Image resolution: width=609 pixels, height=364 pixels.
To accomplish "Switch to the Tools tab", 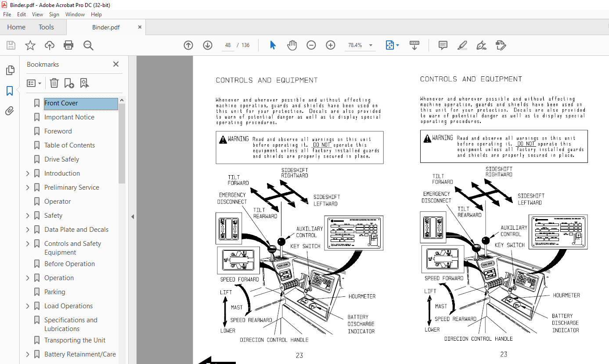I will point(46,27).
